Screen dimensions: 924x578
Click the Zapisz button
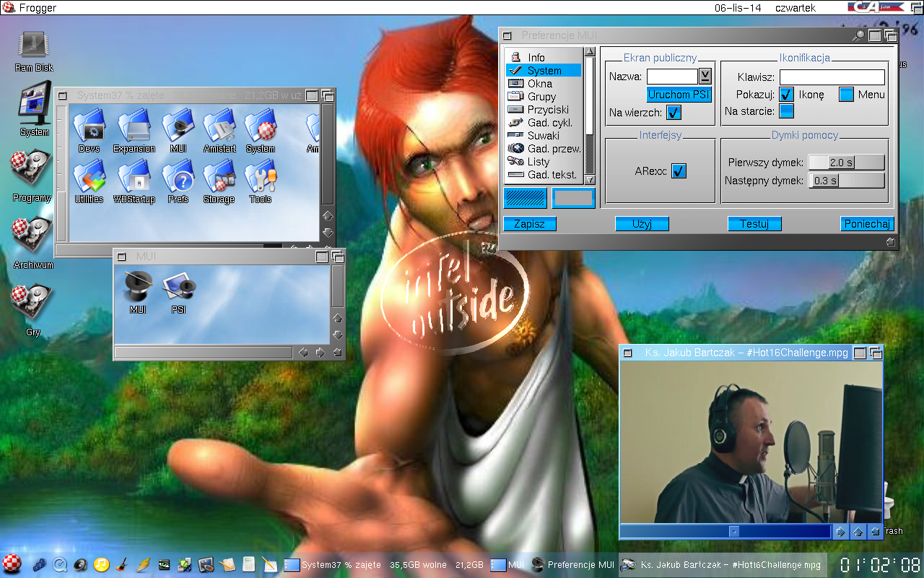pyautogui.click(x=529, y=224)
